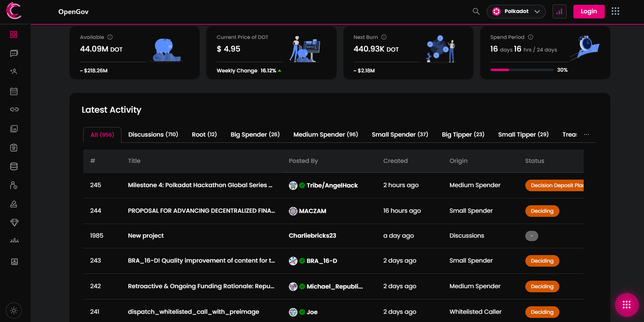Open the diamond icon in sidebar

click(14, 223)
